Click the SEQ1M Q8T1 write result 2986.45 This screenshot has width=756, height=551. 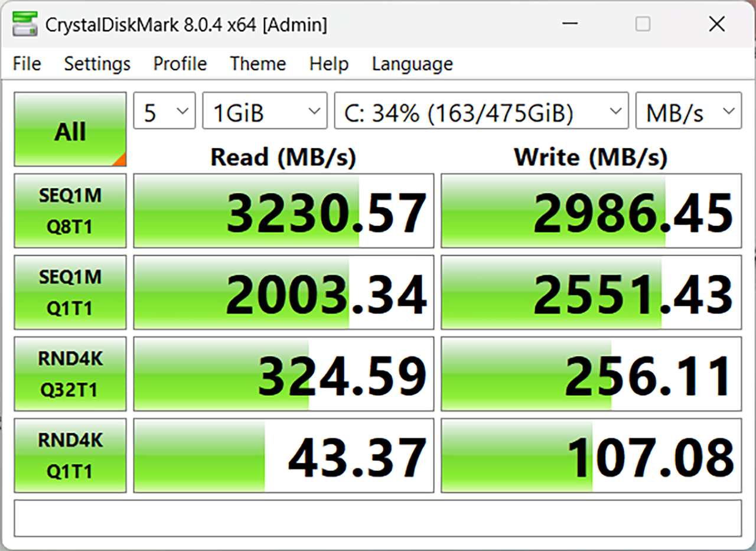pyautogui.click(x=591, y=211)
